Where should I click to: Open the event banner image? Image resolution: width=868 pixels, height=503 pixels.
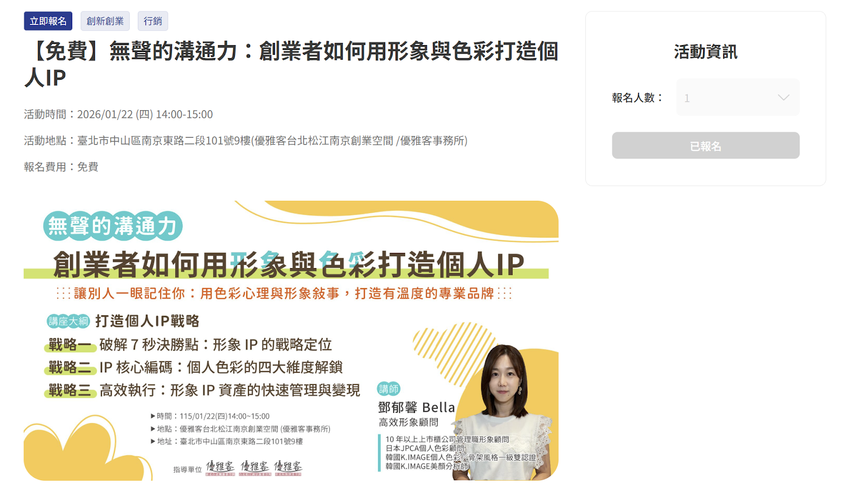point(291,340)
